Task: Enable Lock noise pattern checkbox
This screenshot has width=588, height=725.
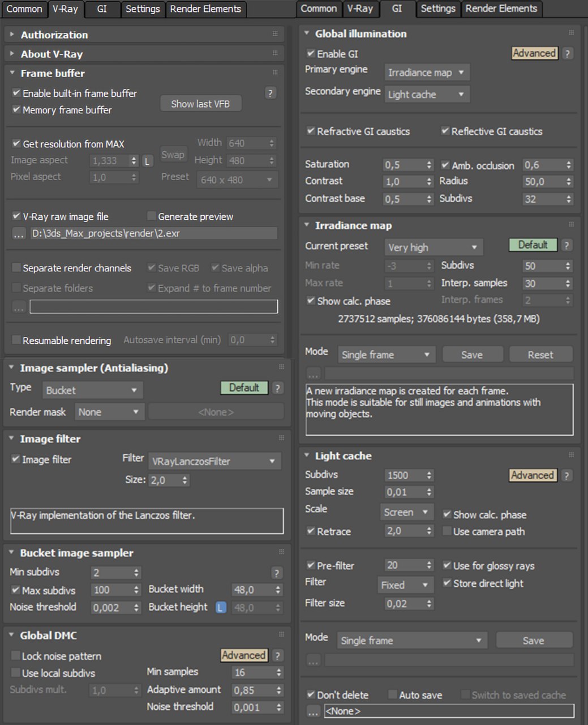Action: pos(16,655)
